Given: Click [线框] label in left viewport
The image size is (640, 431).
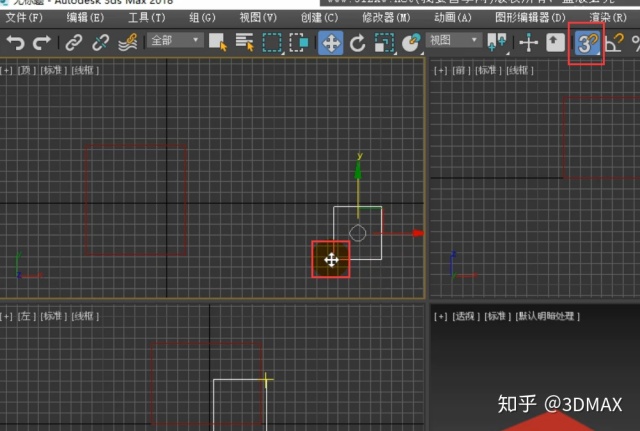Looking at the screenshot, I should click(x=85, y=316).
